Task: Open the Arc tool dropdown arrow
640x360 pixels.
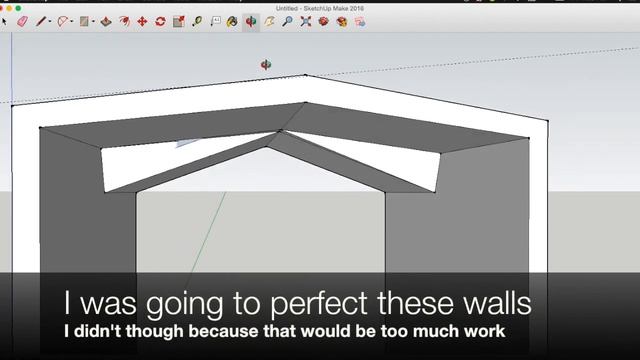Action: pyautogui.click(x=72, y=21)
